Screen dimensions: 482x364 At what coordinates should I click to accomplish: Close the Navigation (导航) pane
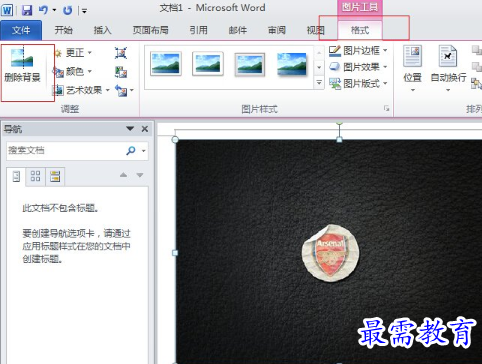[145, 129]
